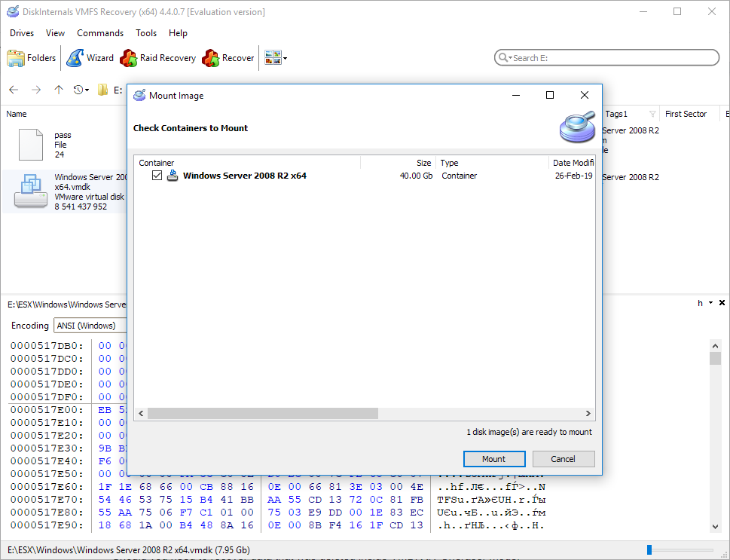Screen dimensions: 730x560
Task: Click the 26-Feb-19 date cell
Action: tap(573, 176)
